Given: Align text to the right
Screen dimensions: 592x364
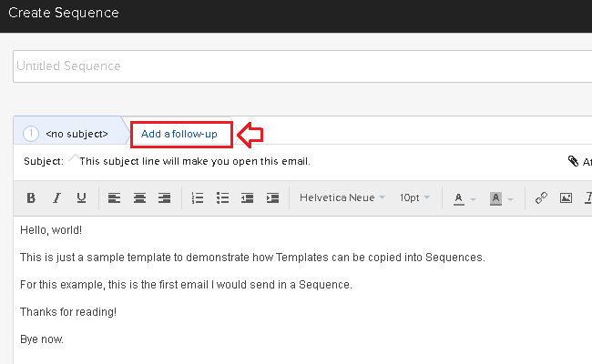Looking at the screenshot, I should click(x=165, y=197).
